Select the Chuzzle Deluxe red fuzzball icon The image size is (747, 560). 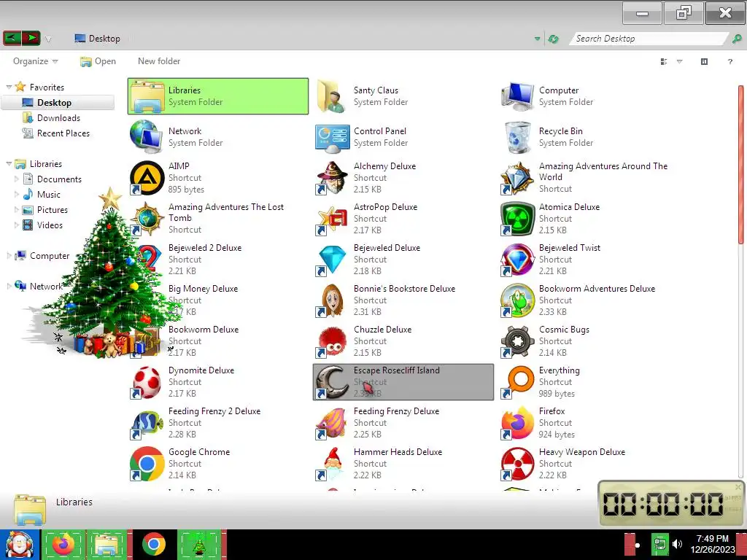coord(332,341)
